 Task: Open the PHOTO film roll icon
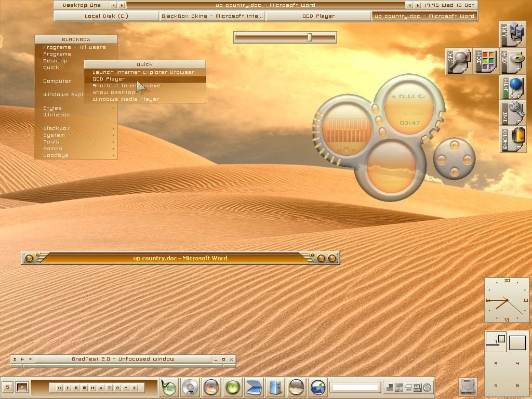coord(512,139)
